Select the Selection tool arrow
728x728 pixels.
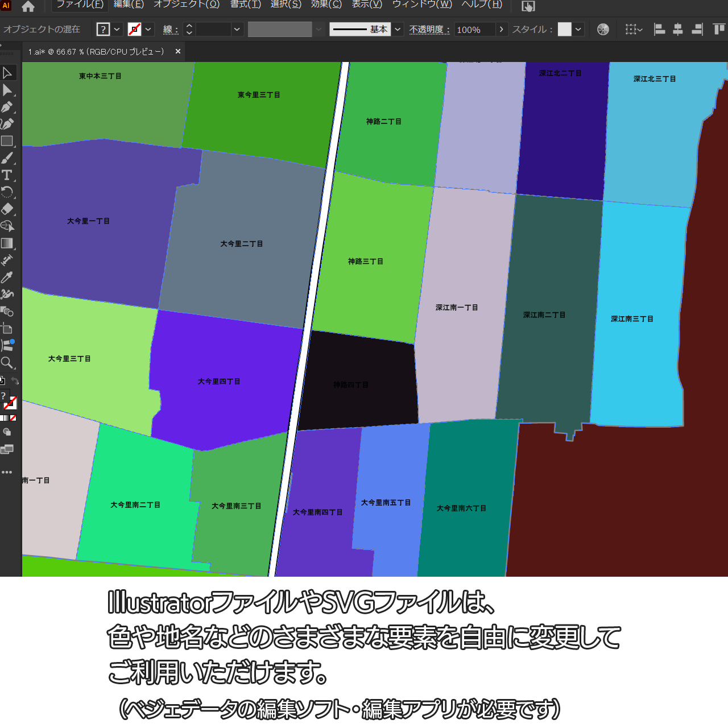[x=7, y=73]
